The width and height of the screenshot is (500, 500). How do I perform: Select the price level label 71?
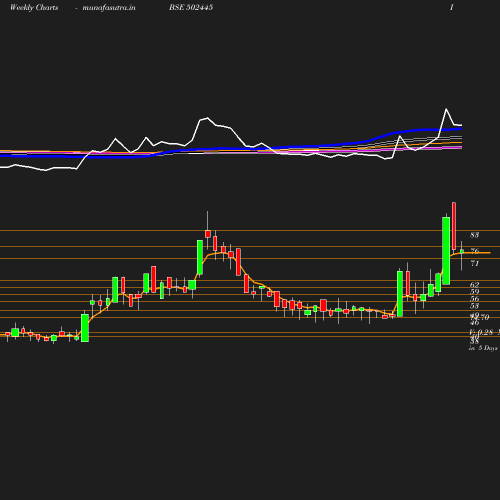474,263
